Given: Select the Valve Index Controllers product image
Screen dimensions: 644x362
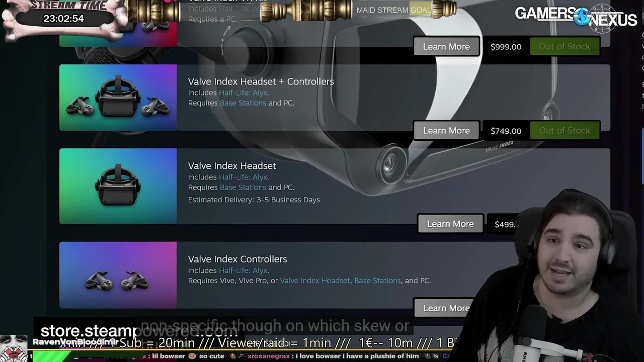Looking at the screenshot, I should click(x=118, y=275).
